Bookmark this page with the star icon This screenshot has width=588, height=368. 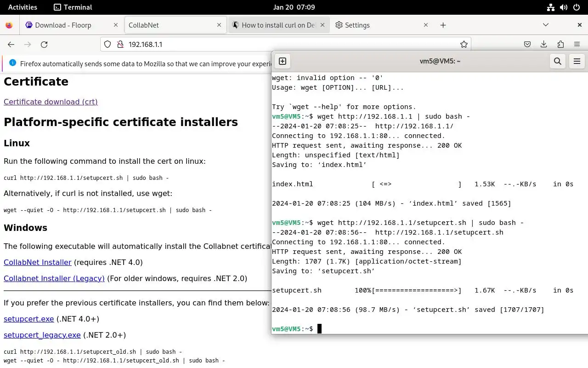pos(464,44)
